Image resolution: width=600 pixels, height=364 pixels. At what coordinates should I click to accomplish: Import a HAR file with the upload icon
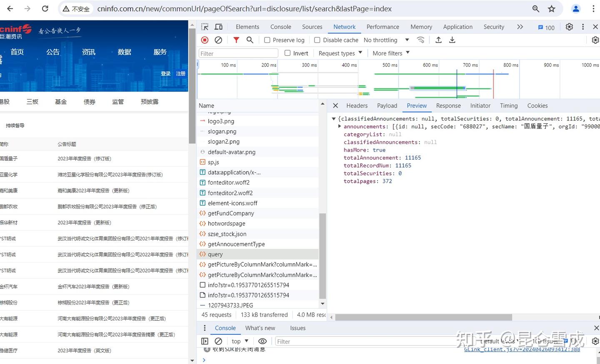(438, 40)
